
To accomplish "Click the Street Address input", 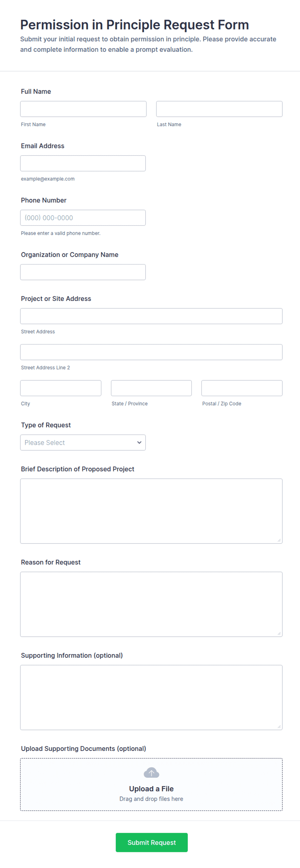I will pyautogui.click(x=151, y=316).
